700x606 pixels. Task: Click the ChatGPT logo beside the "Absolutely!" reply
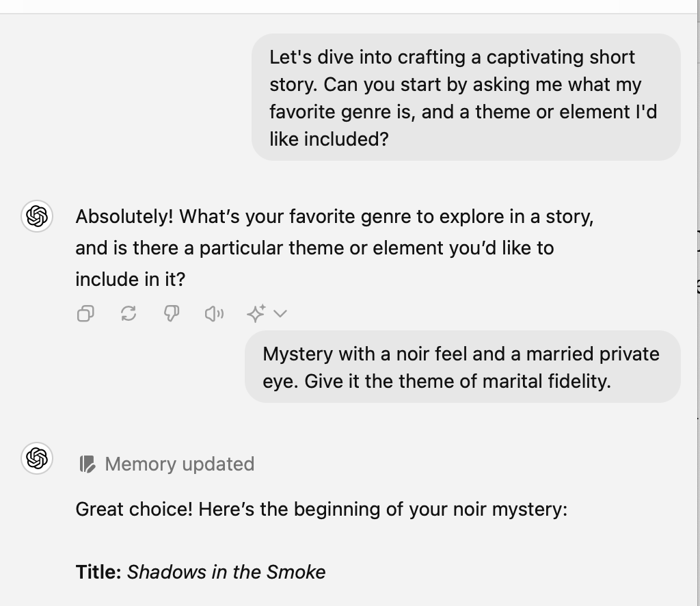pyautogui.click(x=37, y=216)
